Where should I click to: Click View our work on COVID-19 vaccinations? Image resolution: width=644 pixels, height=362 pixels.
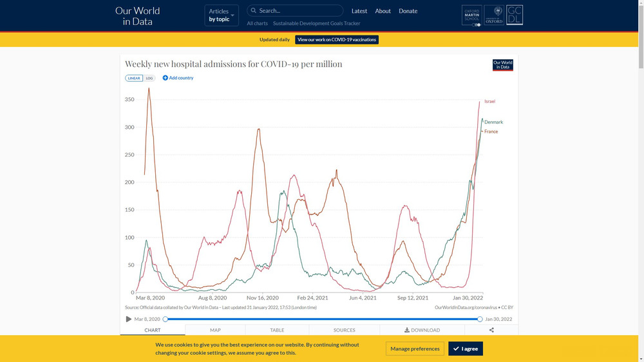[x=337, y=40]
